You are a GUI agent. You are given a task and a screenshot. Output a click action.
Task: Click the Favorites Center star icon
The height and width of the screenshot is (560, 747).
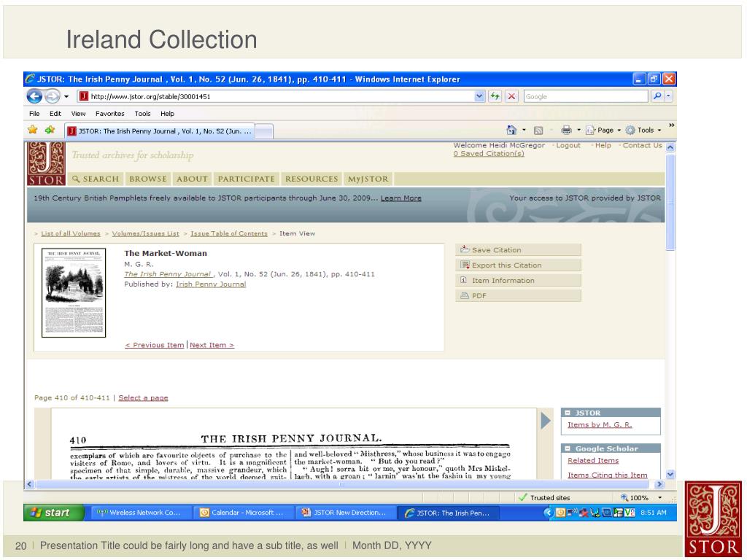point(33,130)
